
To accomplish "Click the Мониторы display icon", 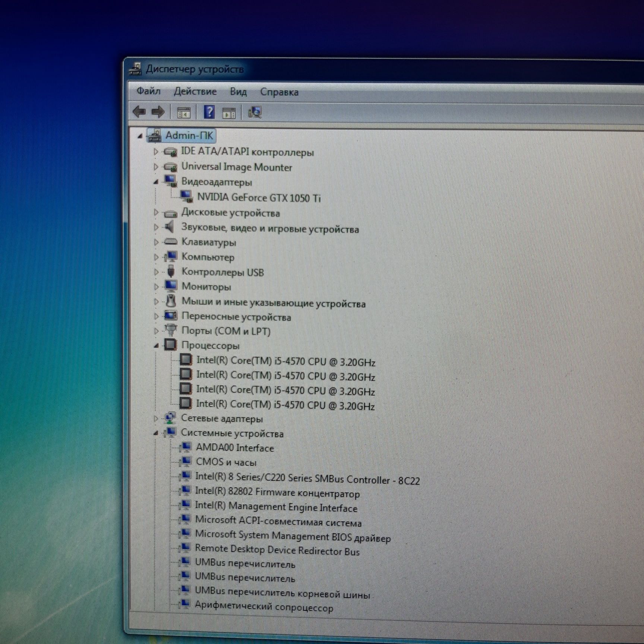I will click(171, 286).
